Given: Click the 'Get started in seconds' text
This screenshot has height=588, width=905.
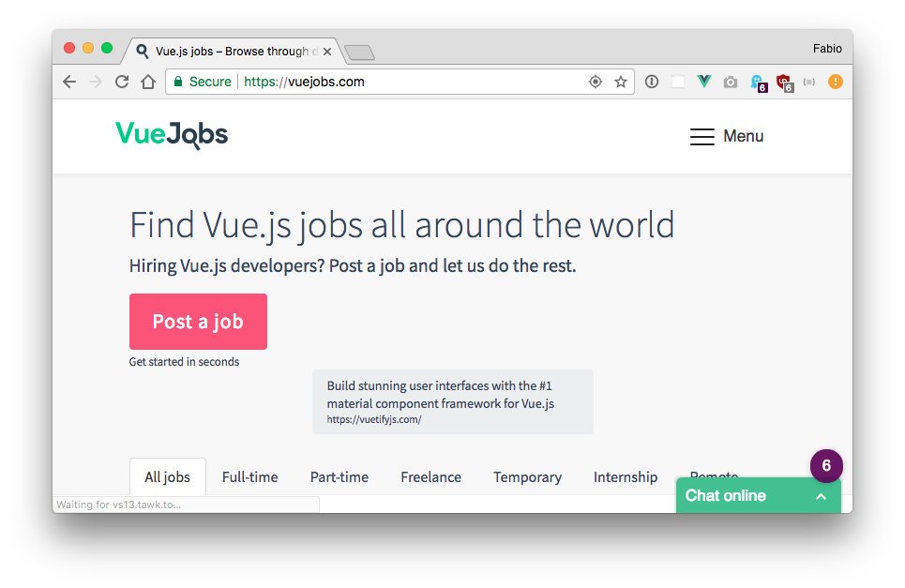Looking at the screenshot, I should [184, 362].
